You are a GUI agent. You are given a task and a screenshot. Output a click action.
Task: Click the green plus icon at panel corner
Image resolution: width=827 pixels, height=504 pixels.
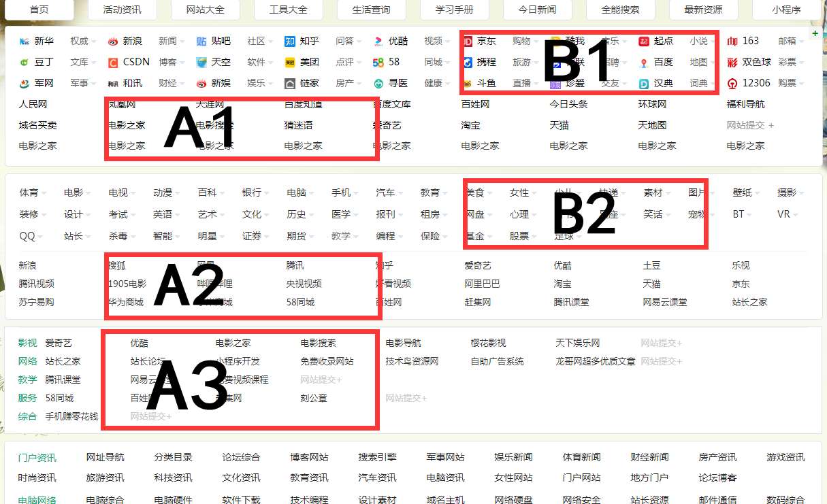(x=815, y=33)
